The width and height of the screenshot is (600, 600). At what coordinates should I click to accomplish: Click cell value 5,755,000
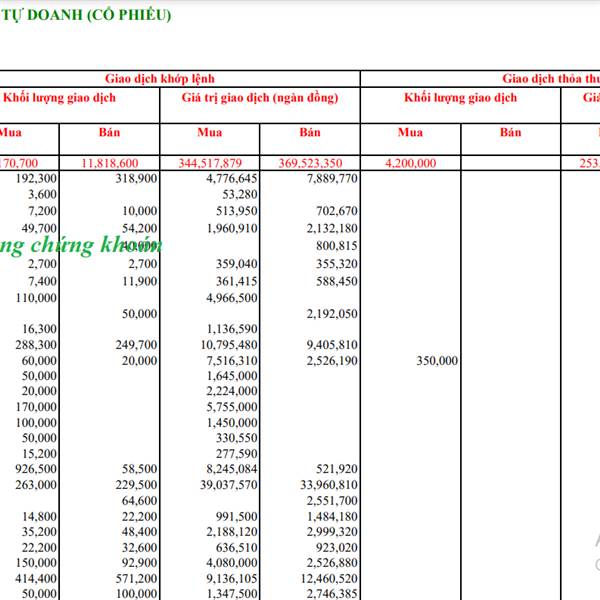tap(232, 407)
